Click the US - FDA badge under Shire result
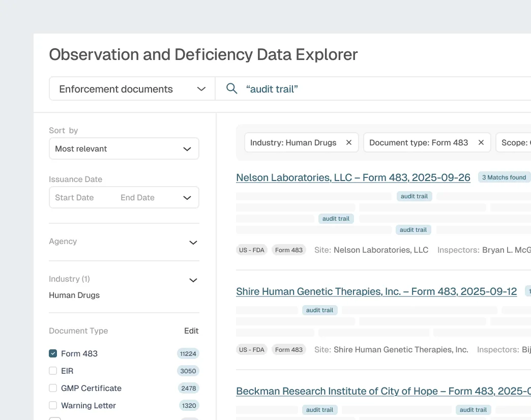Screen dimensions: 531x420 click(x=251, y=349)
